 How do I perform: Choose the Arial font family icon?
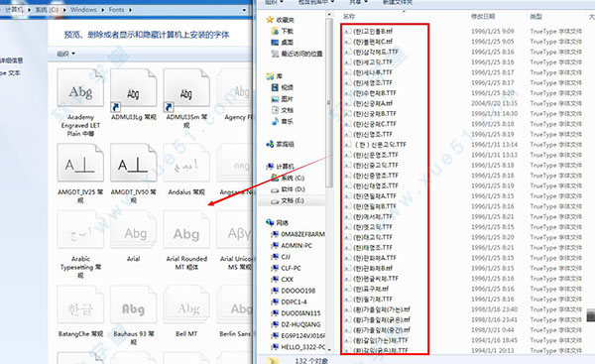(134, 230)
